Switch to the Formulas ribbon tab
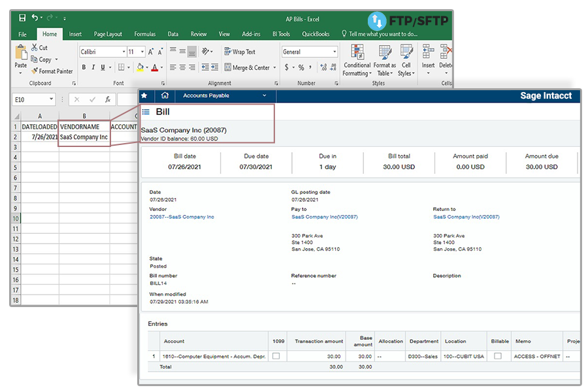588x392 pixels. (x=144, y=34)
